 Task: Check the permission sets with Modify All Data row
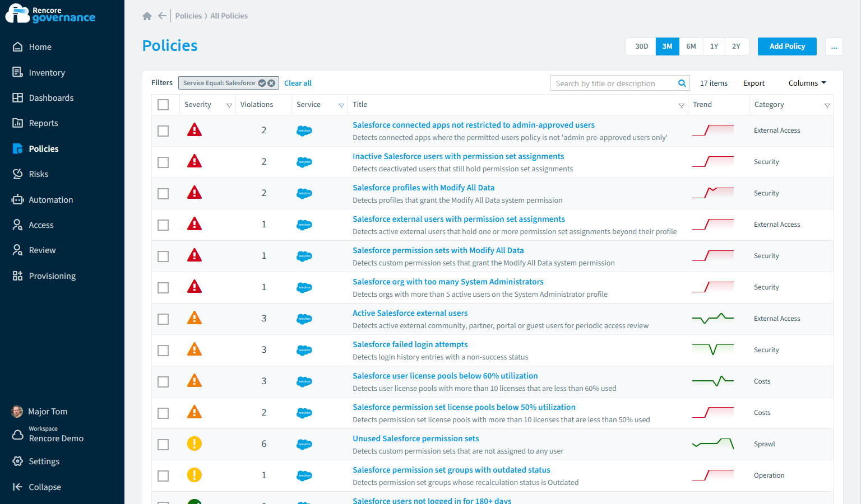[163, 256]
